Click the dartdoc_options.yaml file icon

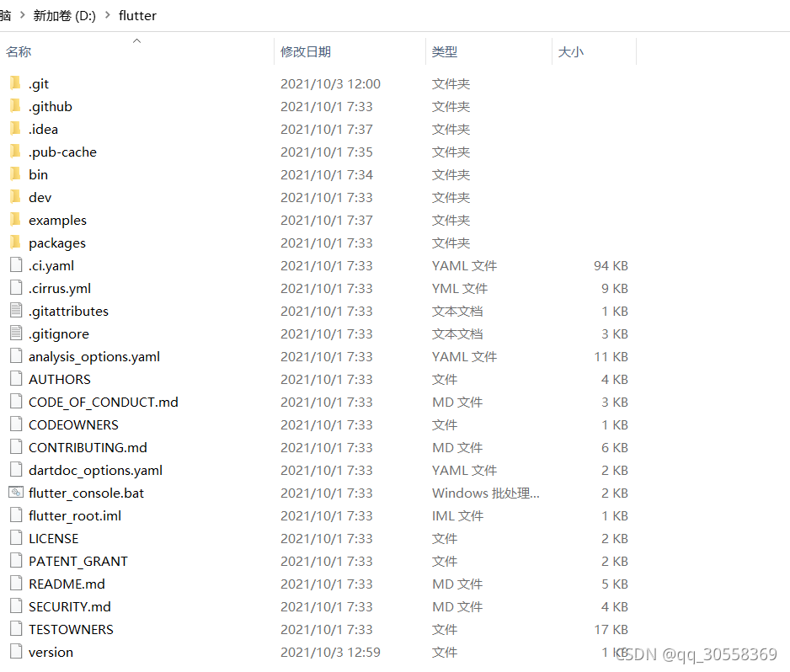click(x=16, y=469)
